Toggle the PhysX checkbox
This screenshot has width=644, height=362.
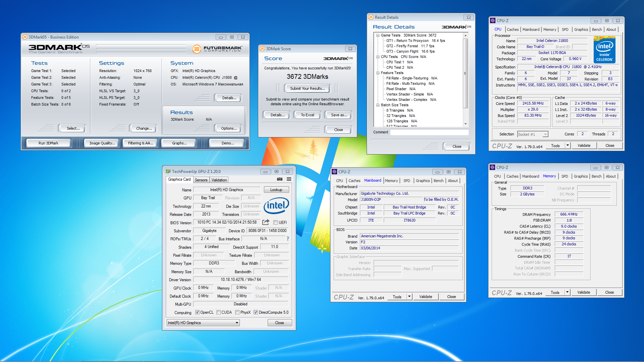237,312
